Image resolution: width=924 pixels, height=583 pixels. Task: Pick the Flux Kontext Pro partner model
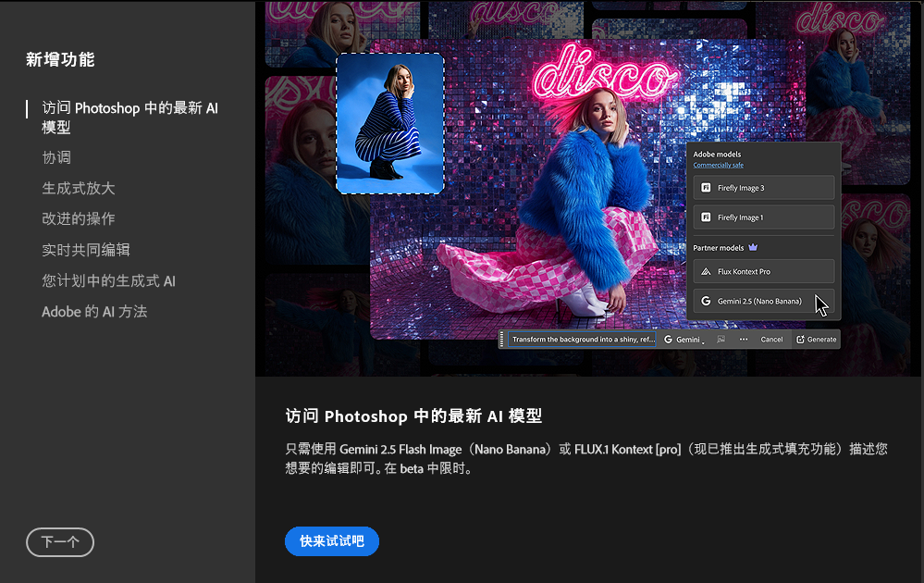pos(764,272)
